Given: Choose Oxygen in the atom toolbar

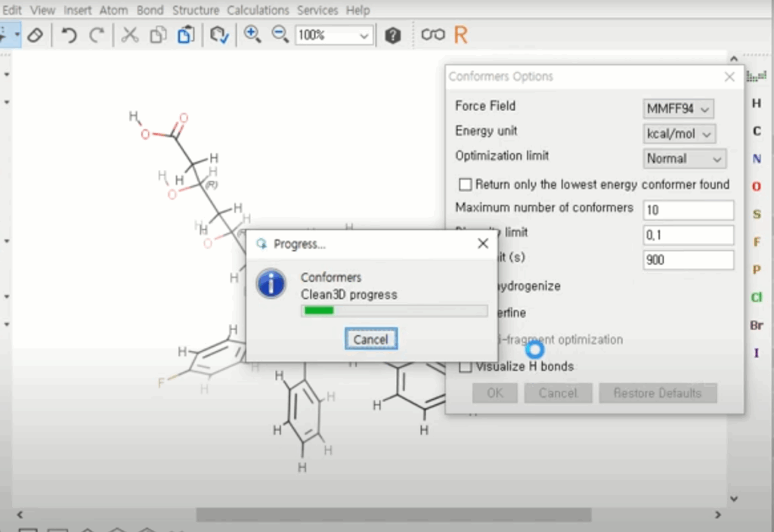Looking at the screenshot, I should click(756, 187).
